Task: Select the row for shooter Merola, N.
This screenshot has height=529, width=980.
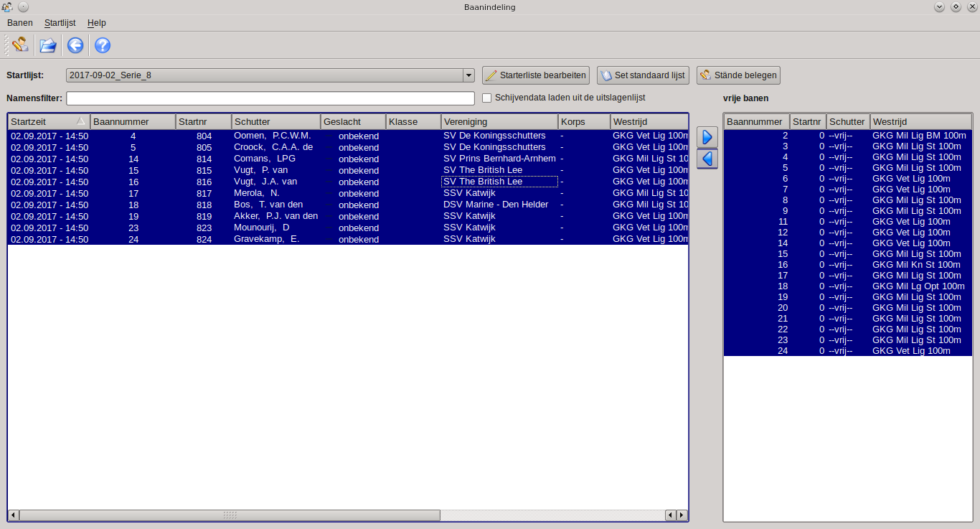Action: pyautogui.click(x=256, y=193)
